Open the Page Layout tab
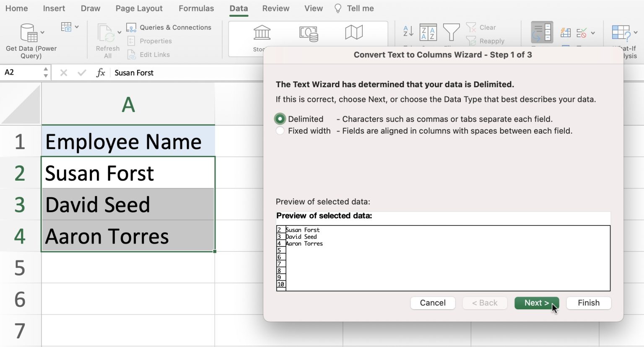The height and width of the screenshot is (347, 644). click(x=139, y=8)
